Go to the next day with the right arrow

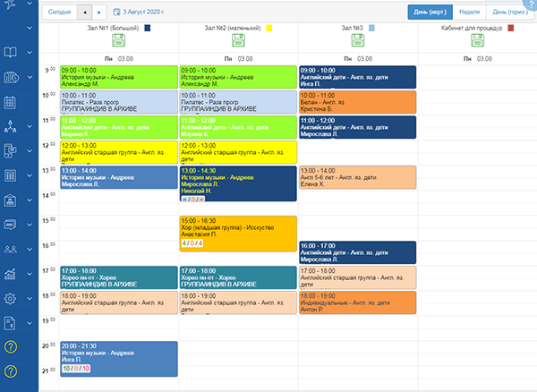click(x=98, y=13)
